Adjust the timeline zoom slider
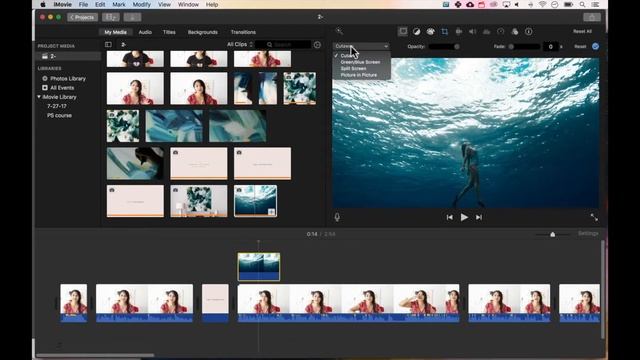Viewport: 640px width, 360px height. pos(553,234)
